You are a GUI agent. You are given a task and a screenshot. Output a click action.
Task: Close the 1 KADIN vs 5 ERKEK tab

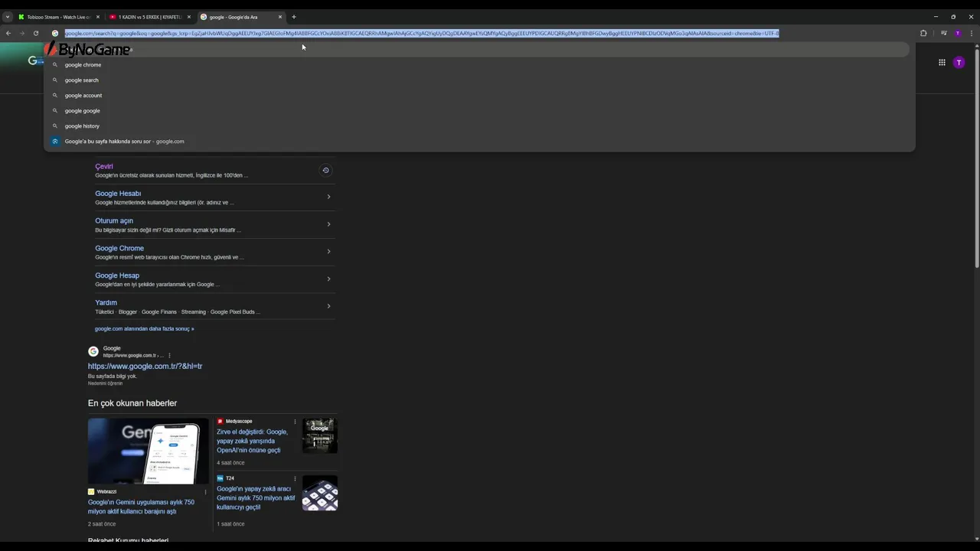[x=189, y=17]
